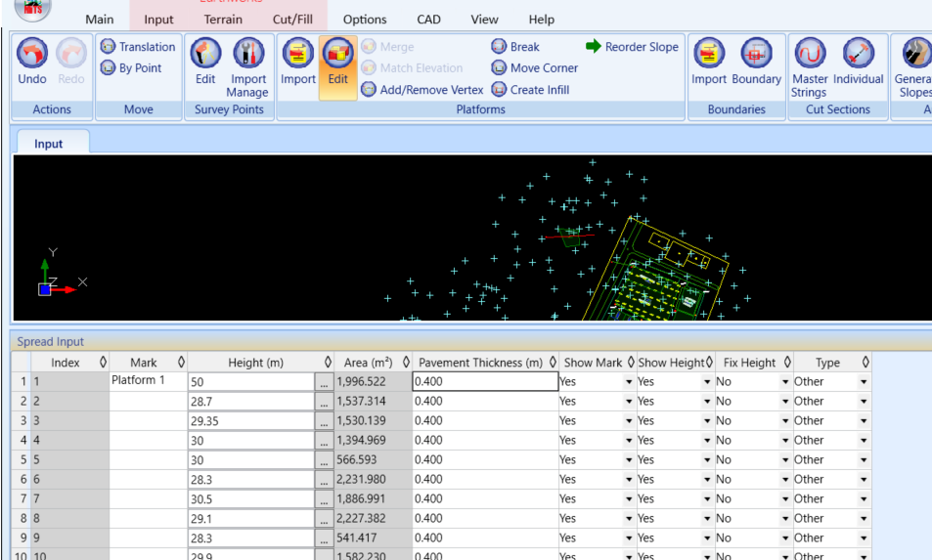Switch to the Input ribbon tab

[x=158, y=19]
